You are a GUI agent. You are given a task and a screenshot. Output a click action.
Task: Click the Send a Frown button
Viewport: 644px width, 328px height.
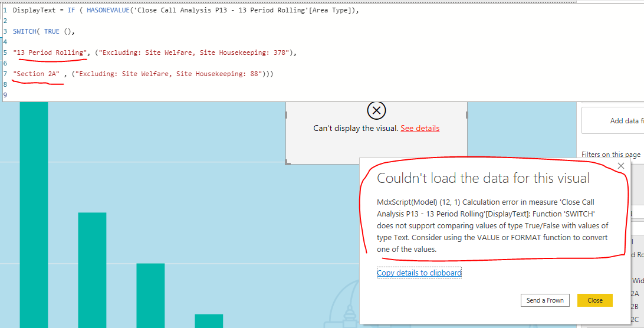(x=545, y=300)
